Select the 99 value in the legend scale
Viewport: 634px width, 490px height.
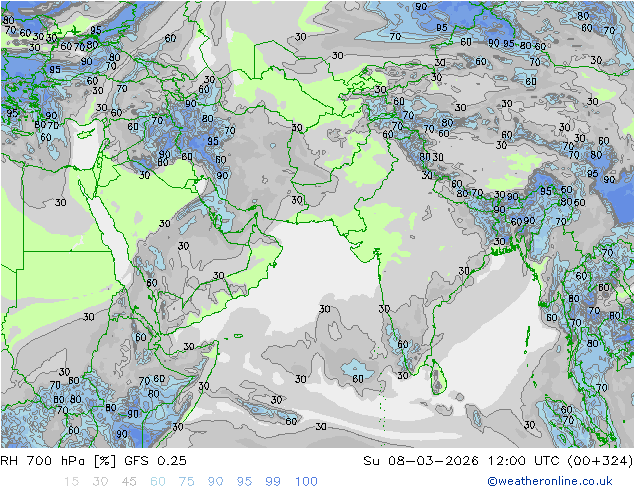tap(273, 481)
